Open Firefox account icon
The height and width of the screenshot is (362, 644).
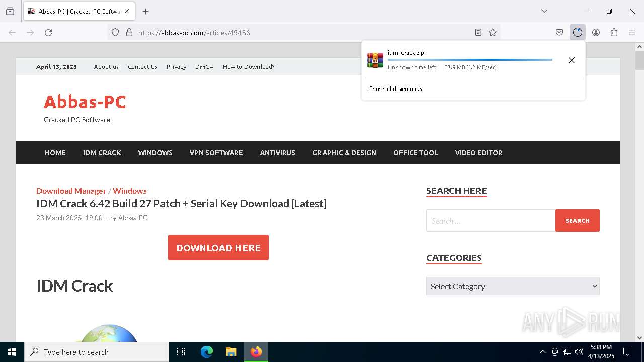(596, 32)
